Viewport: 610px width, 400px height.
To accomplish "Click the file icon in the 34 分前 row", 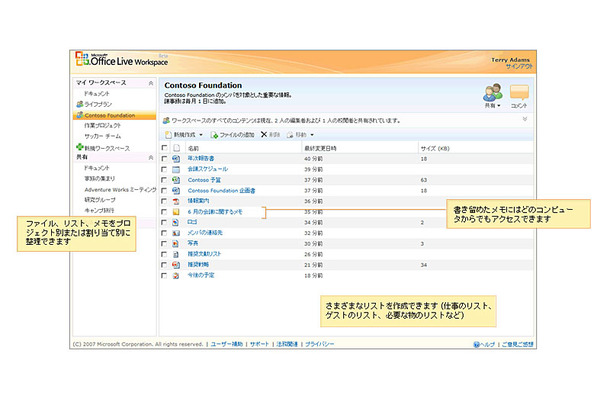I will [176, 222].
